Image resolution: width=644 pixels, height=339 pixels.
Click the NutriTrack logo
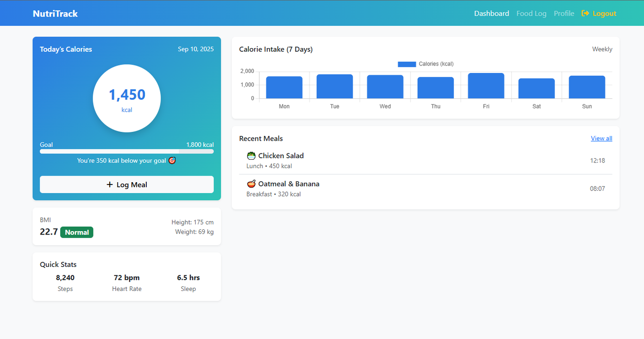(55, 14)
